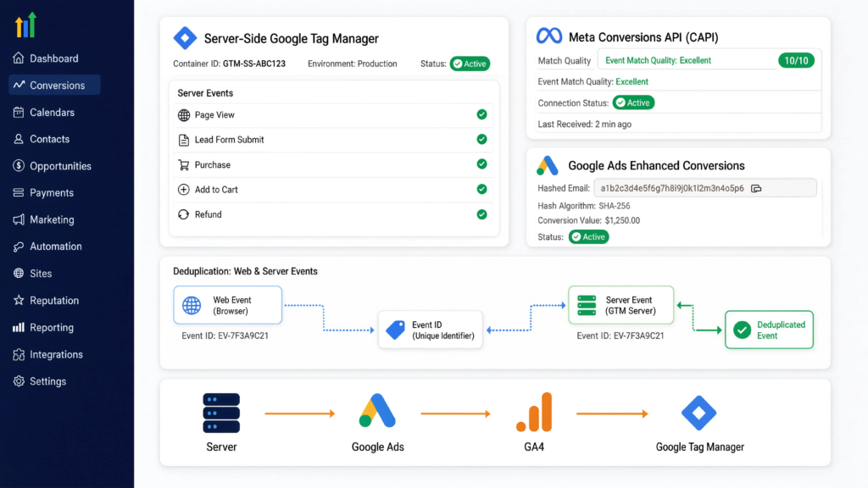Click Server Event (GTM Server) box
This screenshot has height=488, width=868.
[620, 305]
